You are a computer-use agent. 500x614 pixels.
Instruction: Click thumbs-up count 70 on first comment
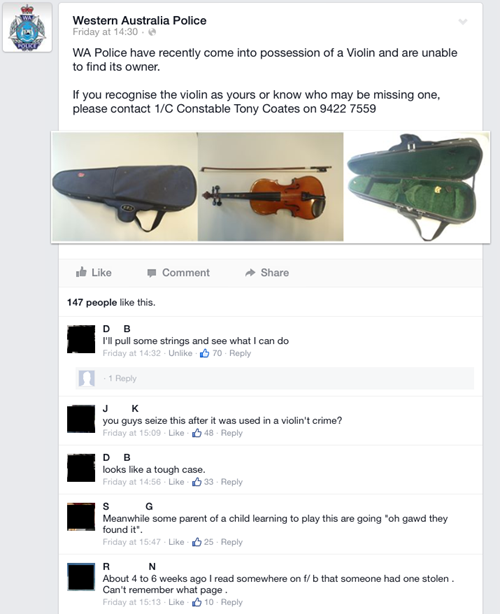point(211,353)
